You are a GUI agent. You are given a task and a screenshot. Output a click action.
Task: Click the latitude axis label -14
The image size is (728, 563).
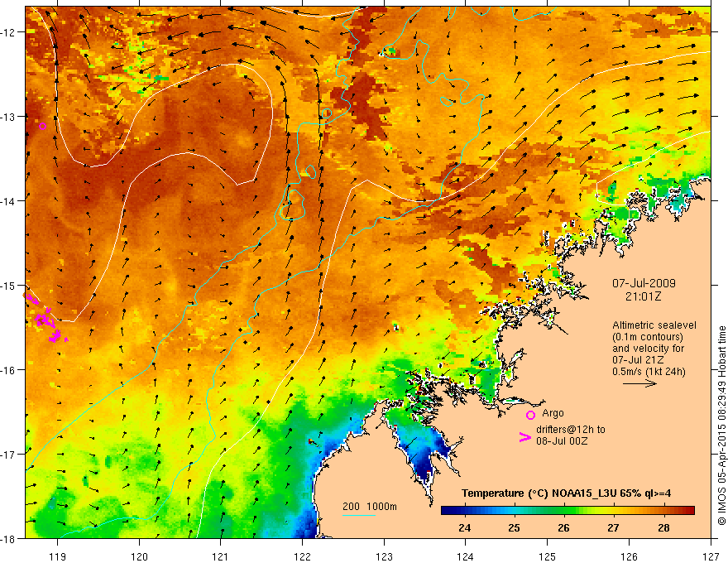pos(9,201)
